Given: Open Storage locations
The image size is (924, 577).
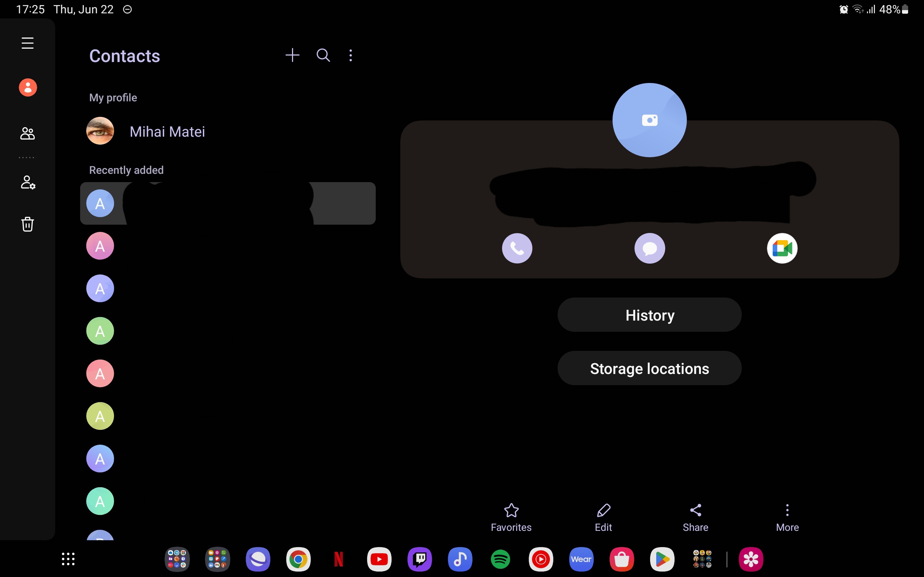Looking at the screenshot, I should tap(649, 368).
